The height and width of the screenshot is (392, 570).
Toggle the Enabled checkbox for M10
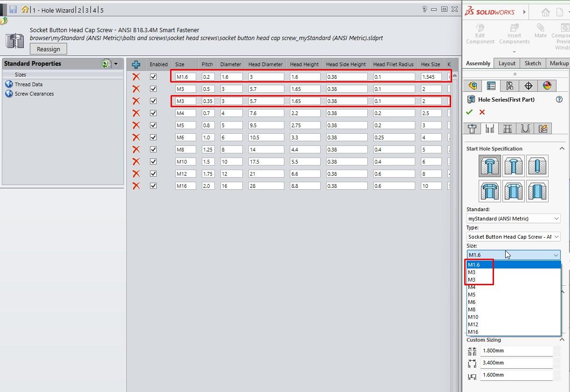[x=153, y=161]
